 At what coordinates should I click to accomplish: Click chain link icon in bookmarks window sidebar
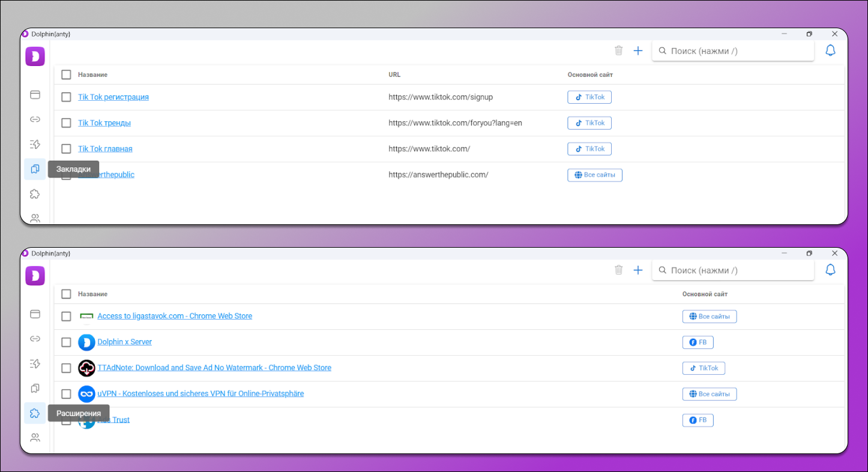(35, 119)
